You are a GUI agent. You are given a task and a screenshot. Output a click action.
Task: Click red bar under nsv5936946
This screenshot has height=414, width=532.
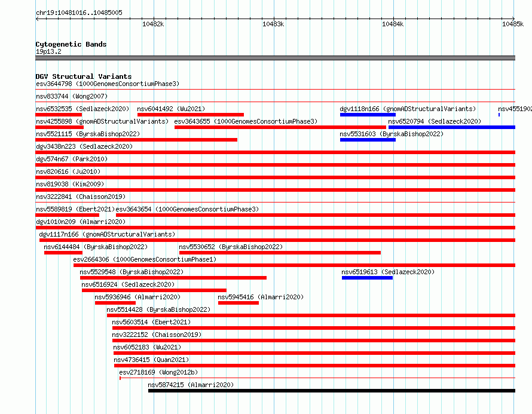(115, 303)
